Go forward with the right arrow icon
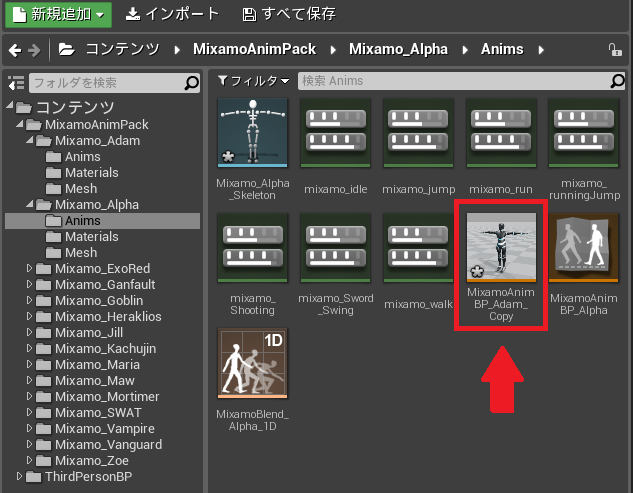 [34, 50]
